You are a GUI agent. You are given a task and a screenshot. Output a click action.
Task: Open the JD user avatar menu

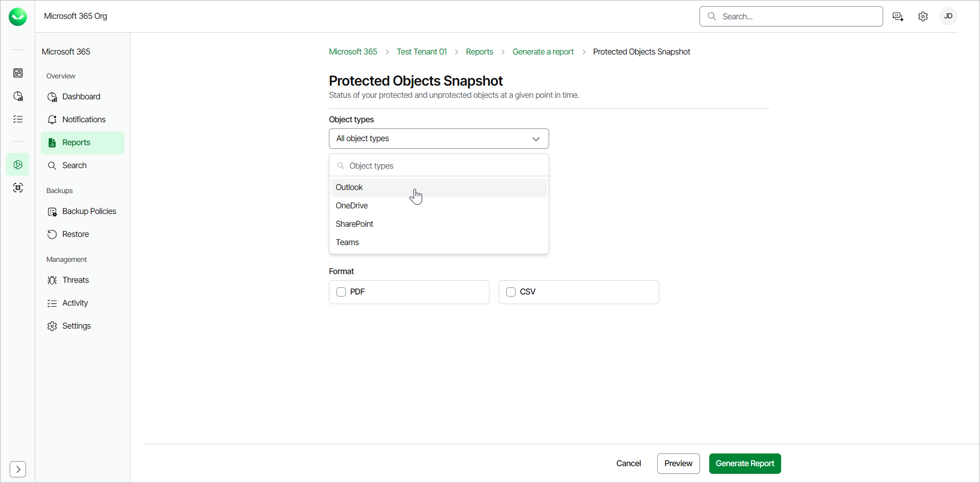[x=948, y=16]
